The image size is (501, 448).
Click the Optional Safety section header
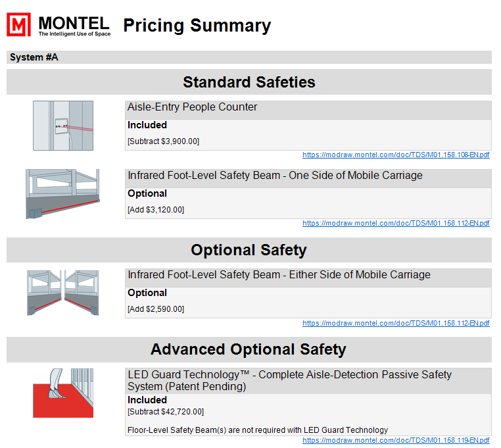(x=249, y=250)
